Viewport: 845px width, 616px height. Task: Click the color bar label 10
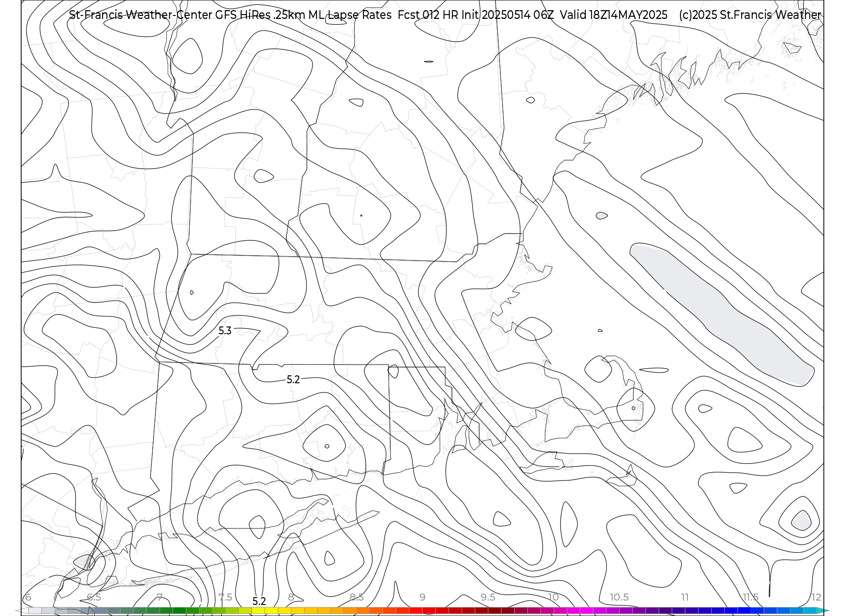point(554,597)
